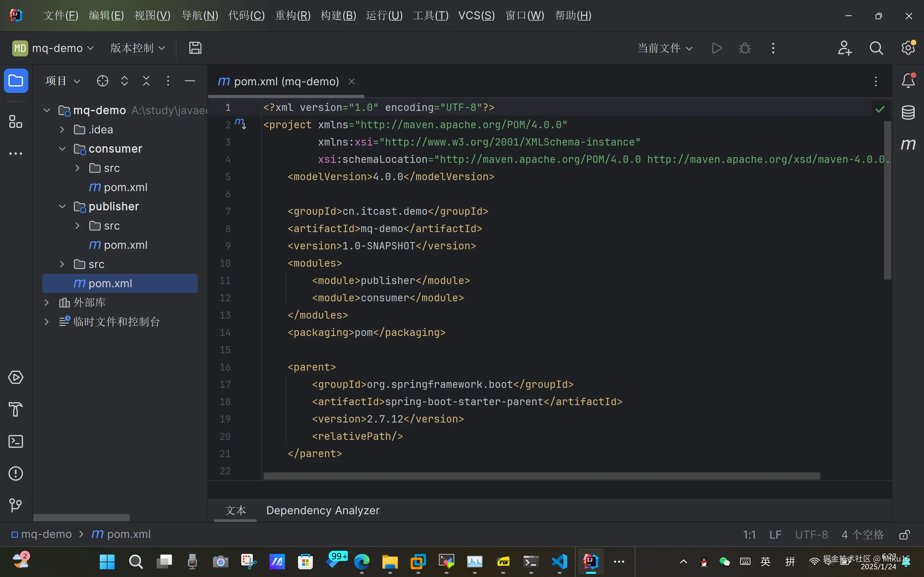The width and height of the screenshot is (924, 577).
Task: Click the UTF-8 encoding status indicator
Action: pyautogui.click(x=811, y=535)
